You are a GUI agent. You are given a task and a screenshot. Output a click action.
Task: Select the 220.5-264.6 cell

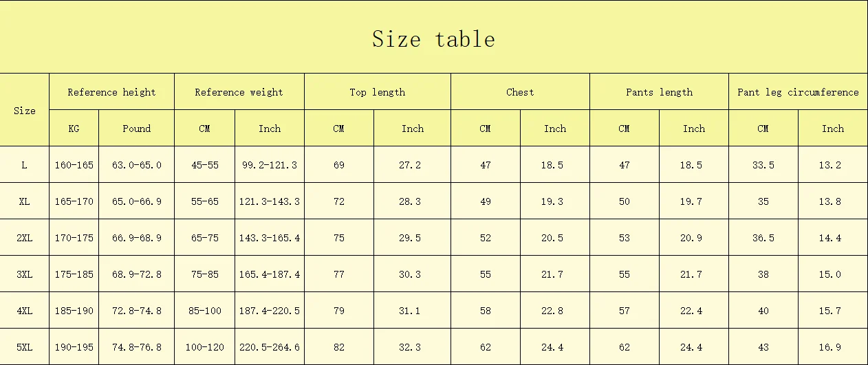click(x=269, y=347)
